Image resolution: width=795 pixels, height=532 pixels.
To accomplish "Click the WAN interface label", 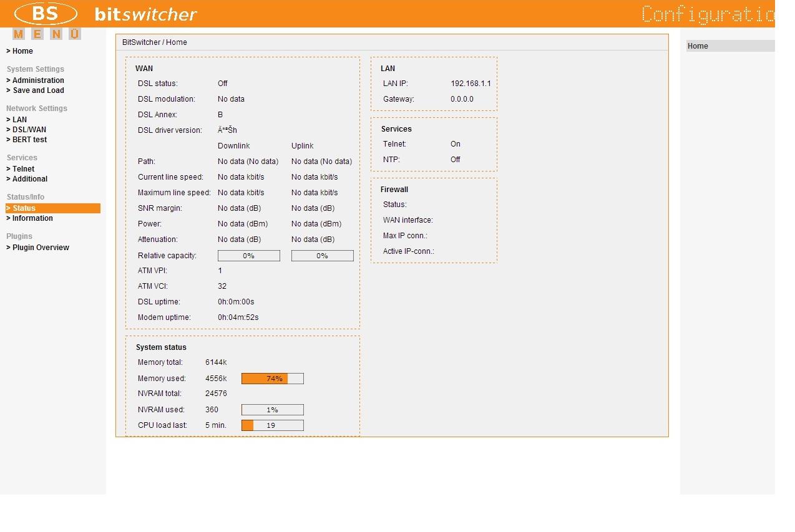I will [x=408, y=220].
